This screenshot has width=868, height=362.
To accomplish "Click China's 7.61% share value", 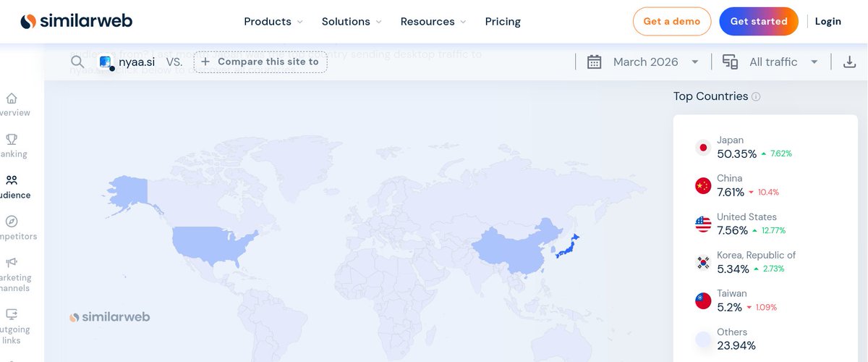I will (x=731, y=192).
